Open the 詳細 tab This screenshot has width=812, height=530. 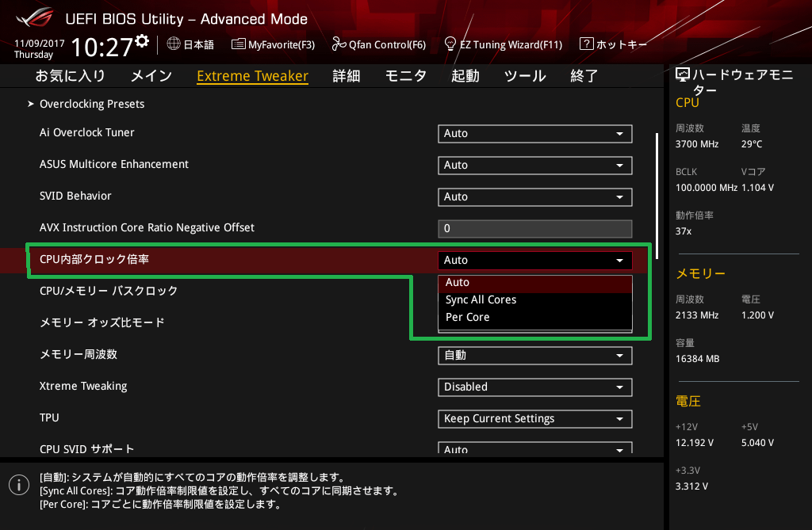[x=347, y=76]
